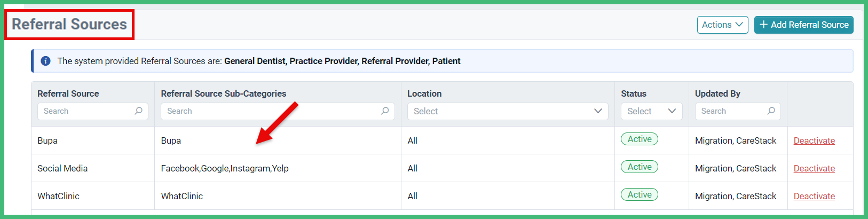Click the Sub-Categories search magnifier icon
Image resolution: width=868 pixels, height=219 pixels.
pyautogui.click(x=385, y=111)
